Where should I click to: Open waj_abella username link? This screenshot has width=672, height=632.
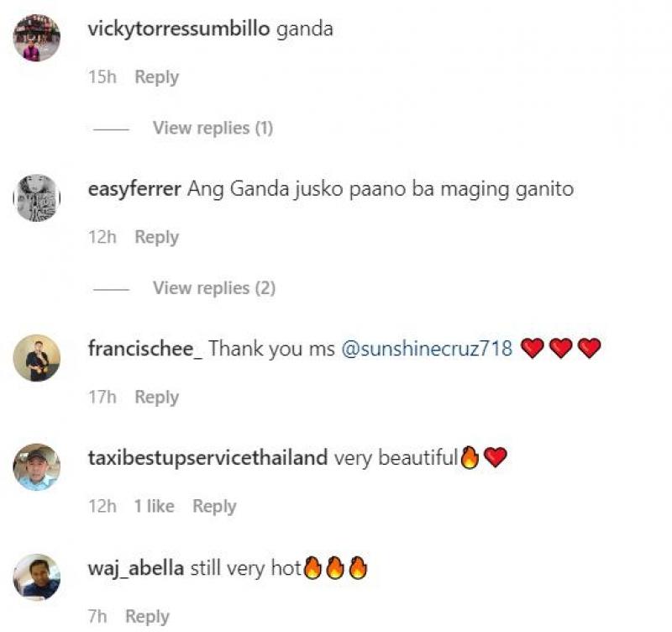point(136,568)
